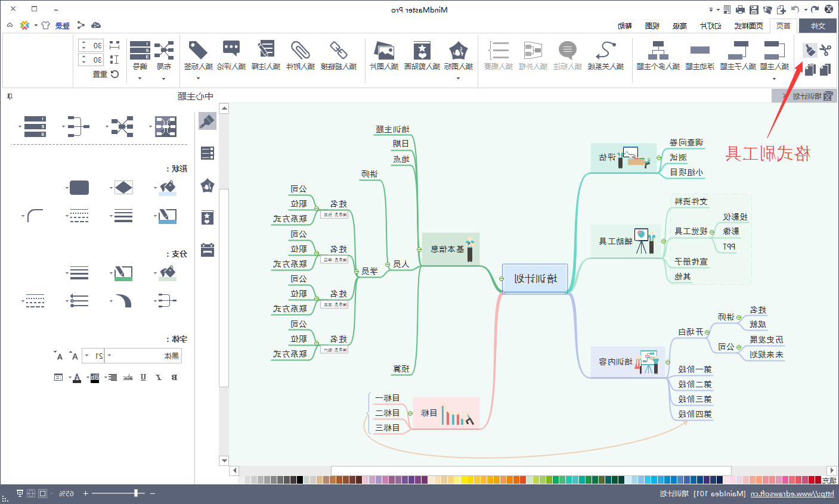Open the 文件 file menu tab

[818, 26]
